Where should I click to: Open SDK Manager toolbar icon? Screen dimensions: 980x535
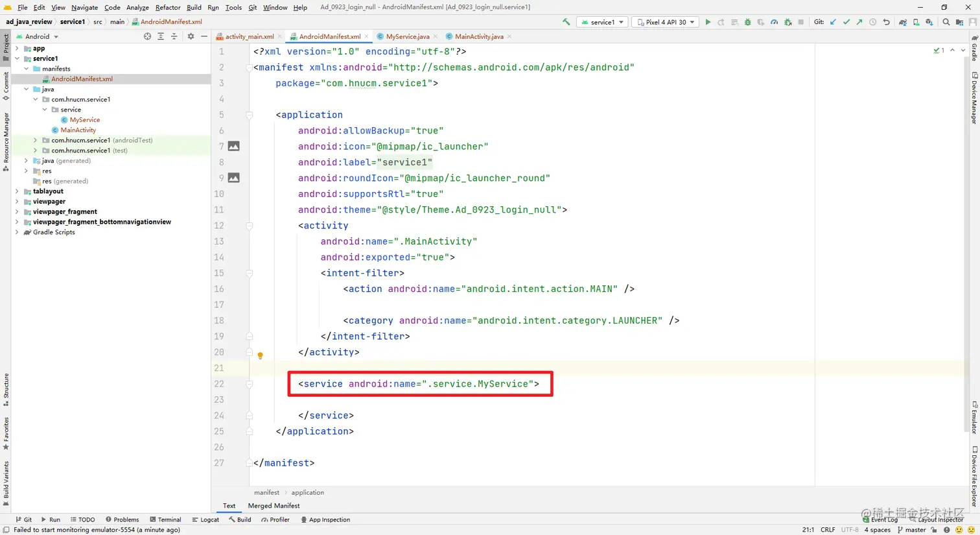pyautogui.click(x=929, y=22)
